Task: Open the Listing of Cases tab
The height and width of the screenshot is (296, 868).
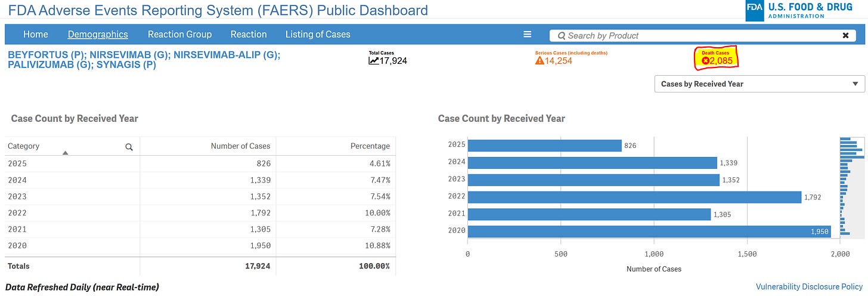Action: (x=318, y=35)
